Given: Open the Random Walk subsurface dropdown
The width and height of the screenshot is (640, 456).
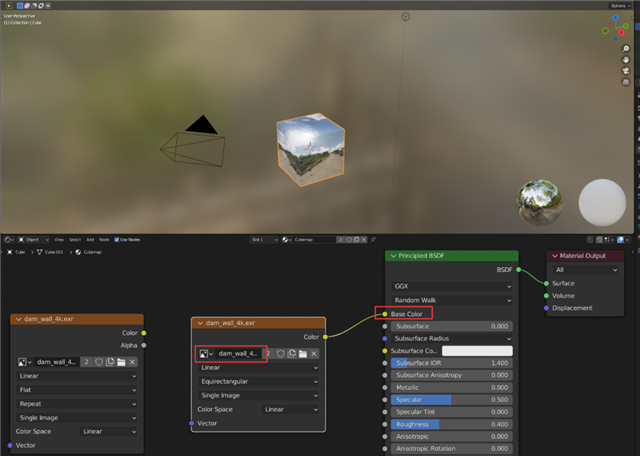Looking at the screenshot, I should [x=453, y=300].
